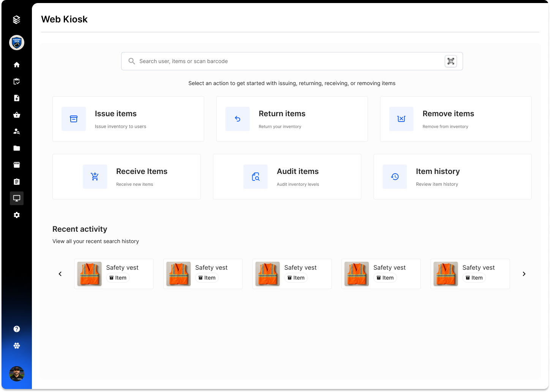Screen dimensions: 550x392
Task: Open second Safety vest thumbnail in carousel
Action: click(x=179, y=274)
